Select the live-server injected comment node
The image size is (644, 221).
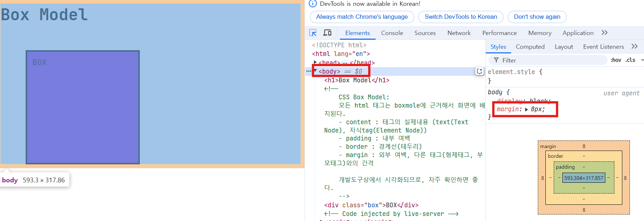(x=391, y=214)
